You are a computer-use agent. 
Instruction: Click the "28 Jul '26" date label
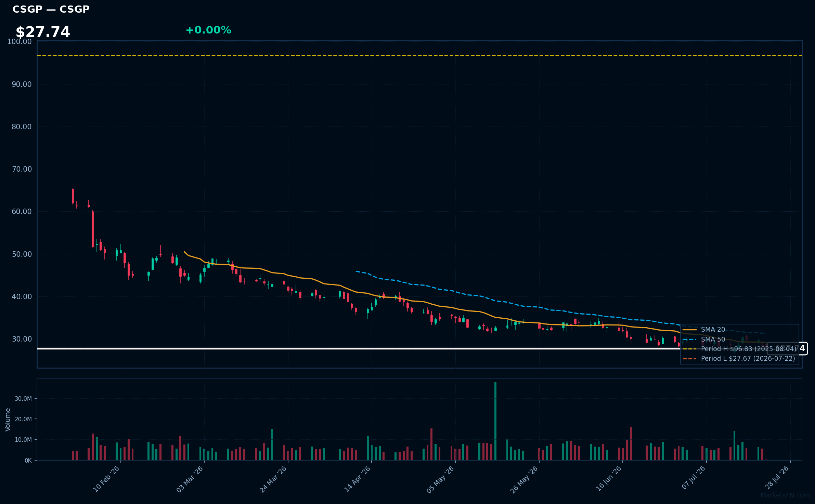point(777,478)
